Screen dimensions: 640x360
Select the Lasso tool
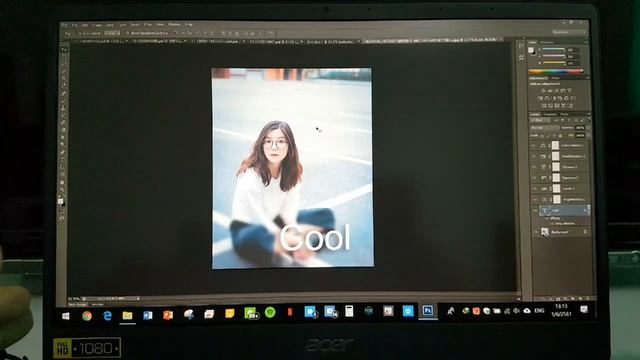(64, 64)
